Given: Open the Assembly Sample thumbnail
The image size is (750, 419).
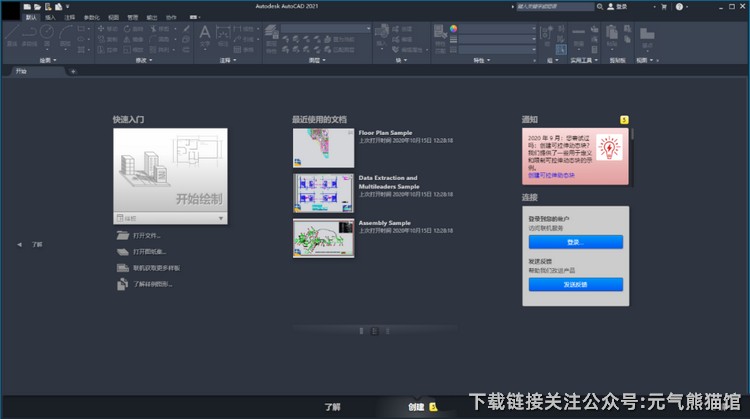Looking at the screenshot, I should coord(323,238).
